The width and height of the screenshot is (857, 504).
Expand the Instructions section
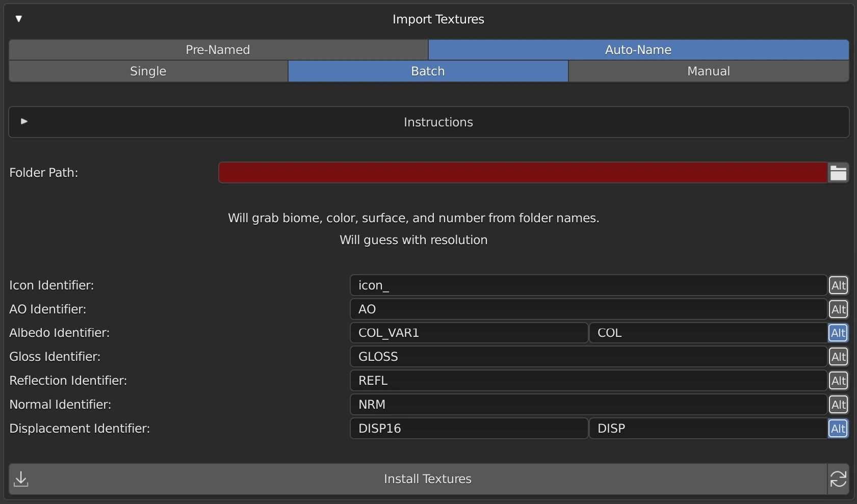coord(24,122)
